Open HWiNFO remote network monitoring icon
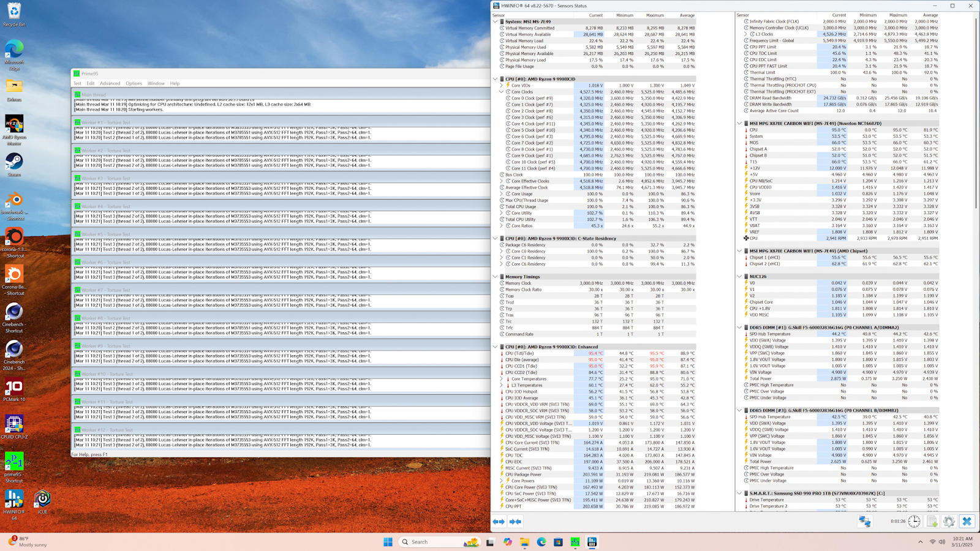Viewport: 980px width, 551px height. tap(864, 522)
